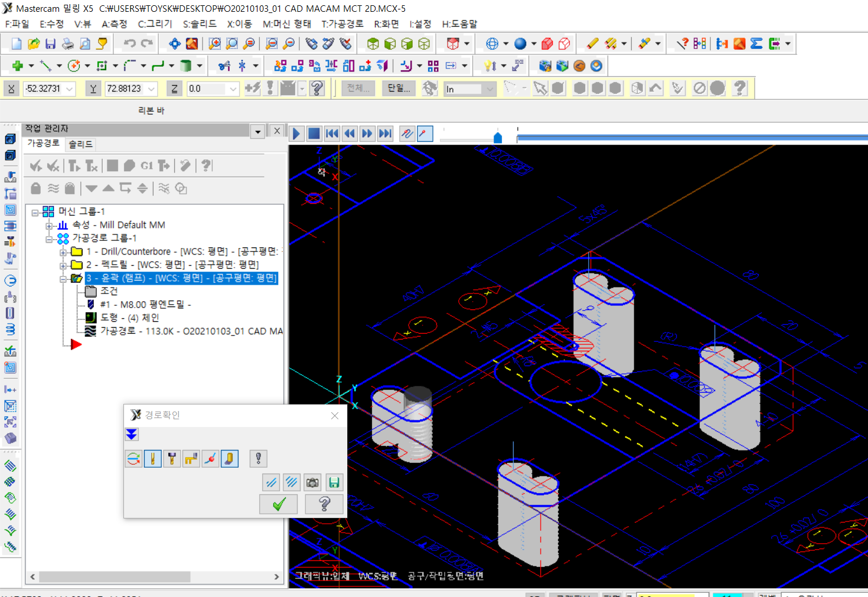This screenshot has width=868, height=597.
Task: Click the Print icon in toolbar
Action: [68, 44]
